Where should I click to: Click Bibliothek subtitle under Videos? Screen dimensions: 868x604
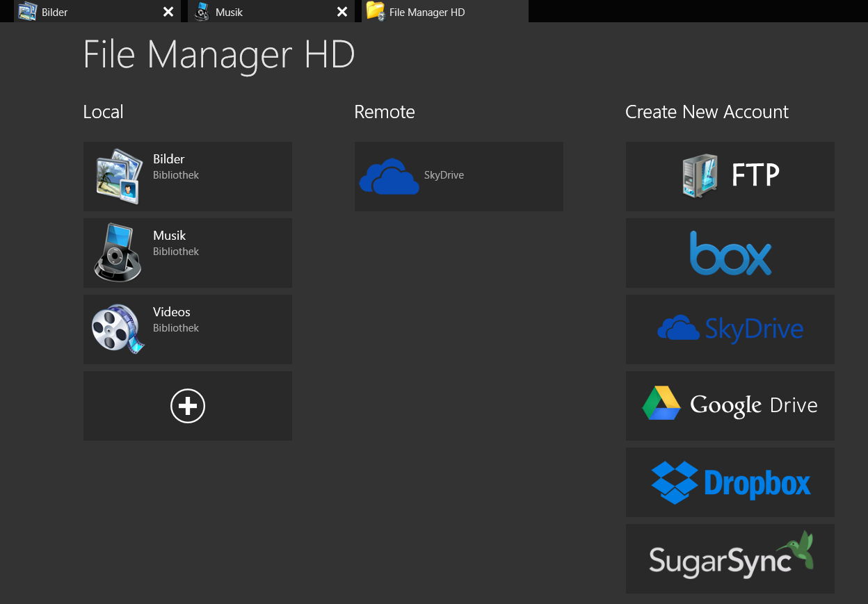click(176, 328)
